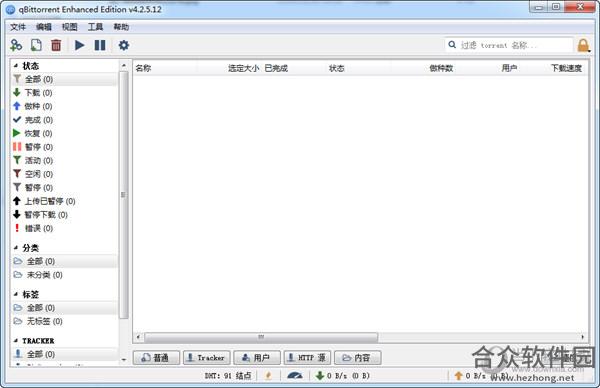The image size is (600, 388).
Task: Click the lock UI padlock icon
Action: pyautogui.click(x=583, y=46)
